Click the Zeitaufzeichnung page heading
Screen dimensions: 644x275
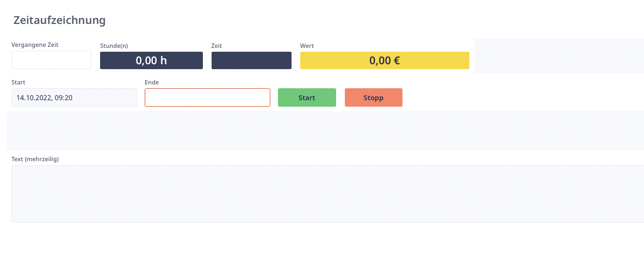[59, 21]
